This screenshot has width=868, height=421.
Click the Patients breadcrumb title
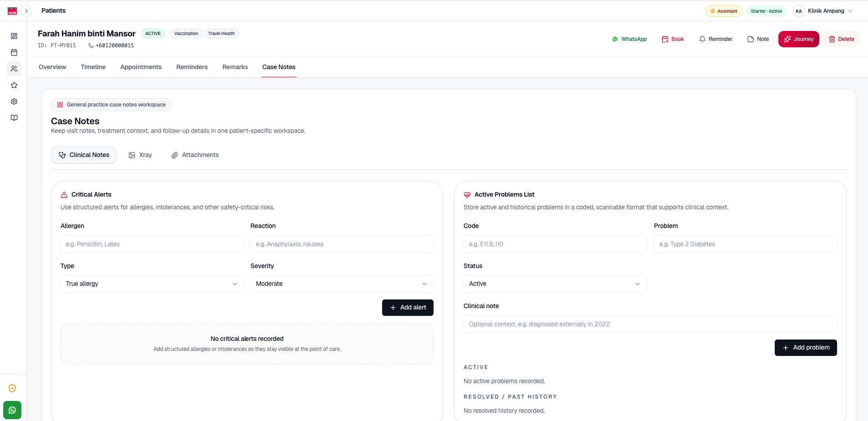point(53,10)
